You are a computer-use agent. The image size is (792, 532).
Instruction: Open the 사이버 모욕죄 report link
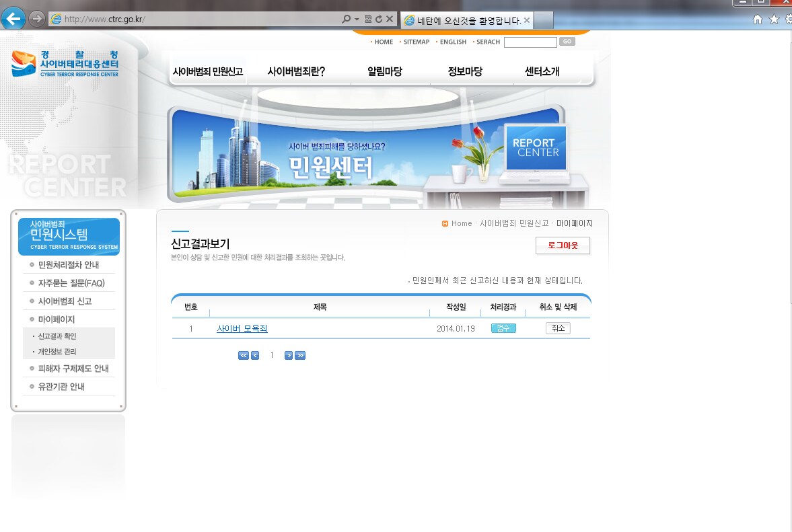pyautogui.click(x=242, y=329)
